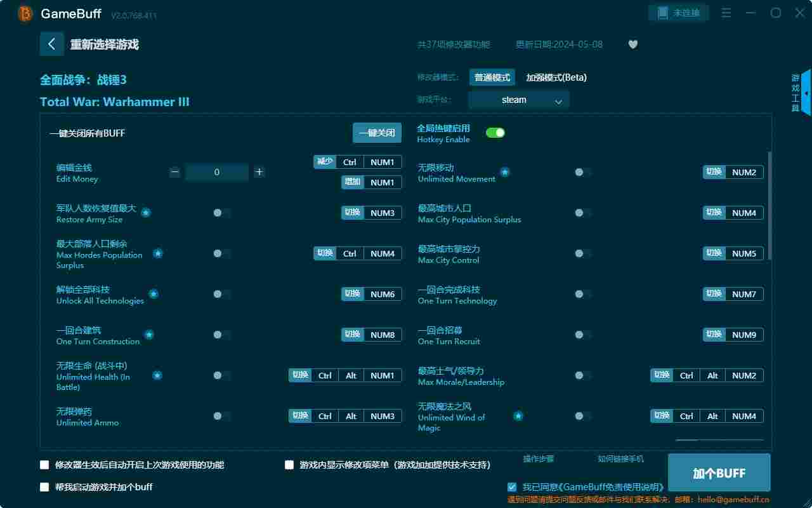The height and width of the screenshot is (508, 812).
Task: Decrease Edit Money with the minus button
Action: coord(175,172)
